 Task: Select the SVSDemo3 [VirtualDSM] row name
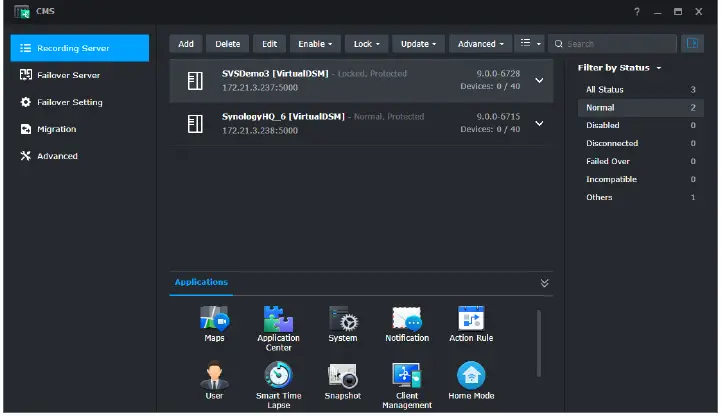pyautogui.click(x=275, y=73)
